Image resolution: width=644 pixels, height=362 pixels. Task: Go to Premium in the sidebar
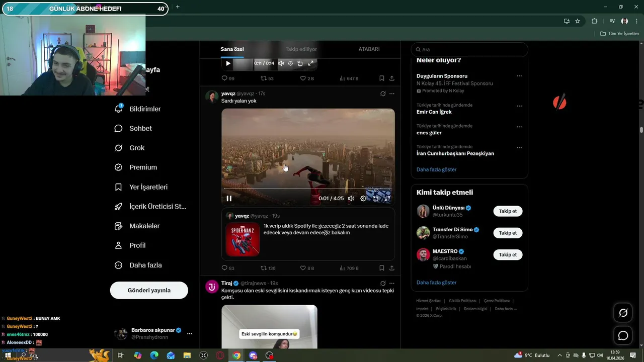coord(136,167)
